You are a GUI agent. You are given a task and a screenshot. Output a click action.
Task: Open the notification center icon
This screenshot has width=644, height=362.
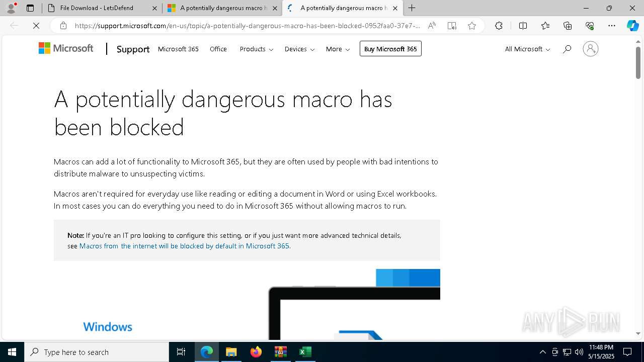click(627, 352)
